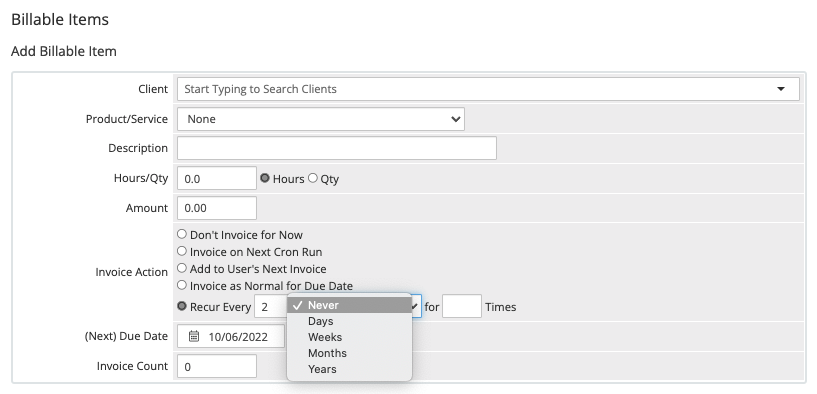
Task: Click the Recur Every number field
Action: [270, 306]
